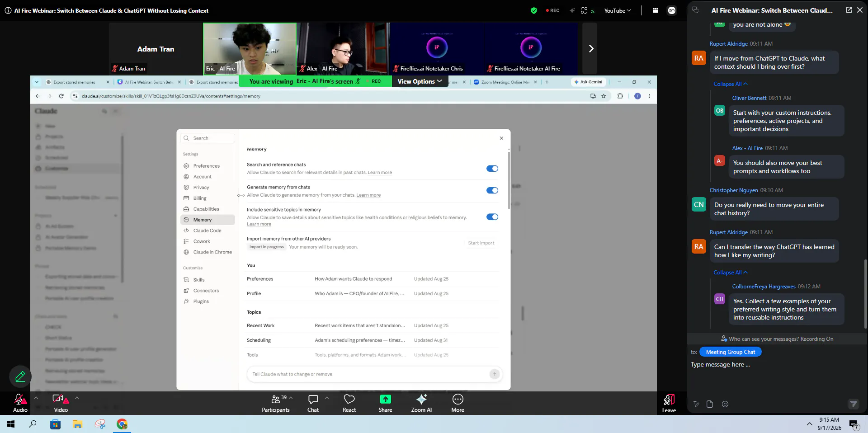
Task: Focus the settings Search field
Action: 208,138
